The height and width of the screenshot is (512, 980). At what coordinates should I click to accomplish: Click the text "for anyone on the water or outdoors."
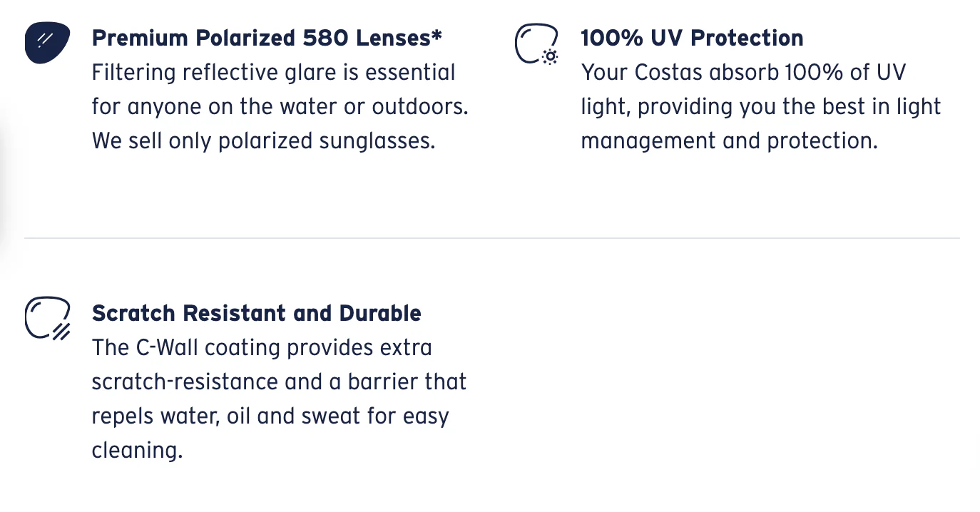[x=280, y=106]
